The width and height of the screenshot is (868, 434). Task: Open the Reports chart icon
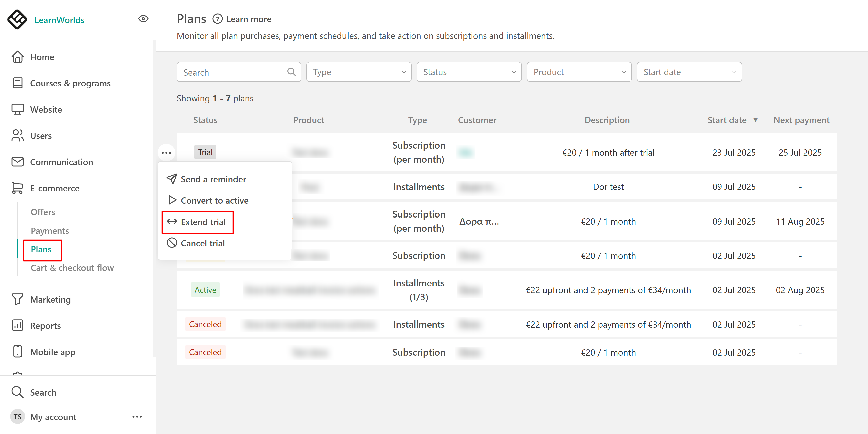tap(17, 325)
